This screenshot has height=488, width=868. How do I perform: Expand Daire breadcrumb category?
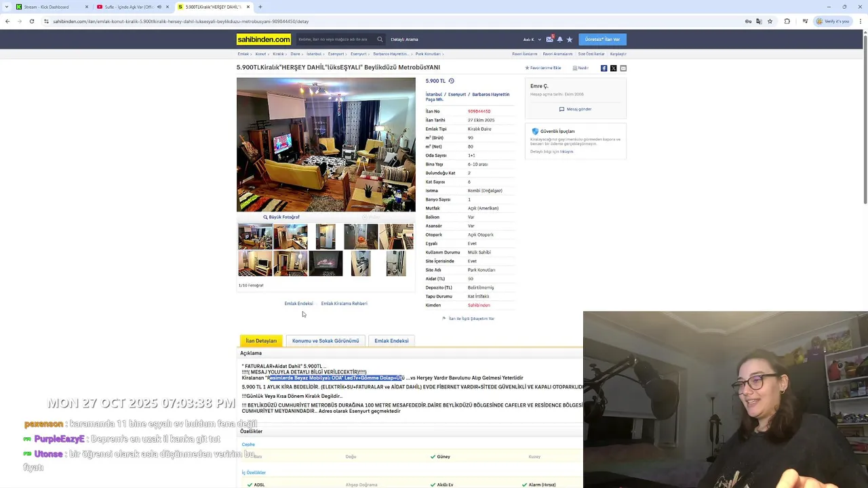pyautogui.click(x=296, y=54)
